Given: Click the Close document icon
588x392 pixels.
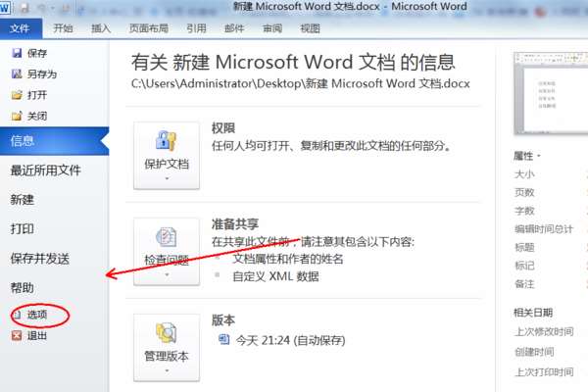Looking at the screenshot, I should click(17, 116).
